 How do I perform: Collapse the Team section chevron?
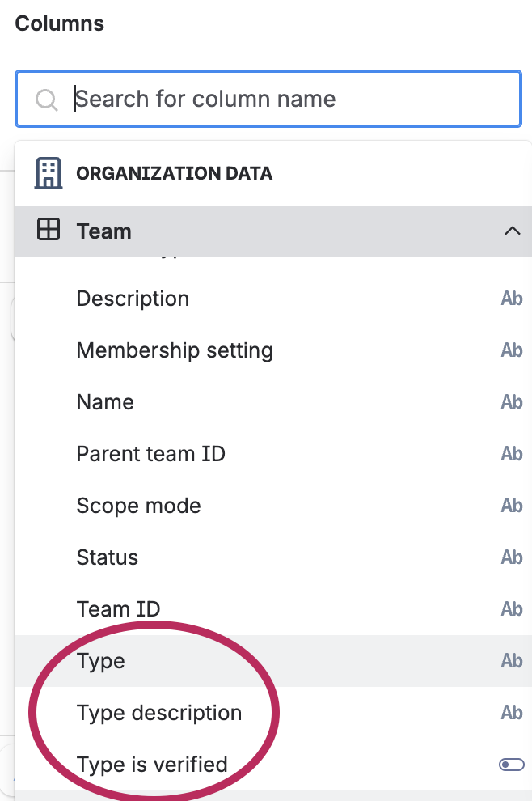(x=512, y=231)
